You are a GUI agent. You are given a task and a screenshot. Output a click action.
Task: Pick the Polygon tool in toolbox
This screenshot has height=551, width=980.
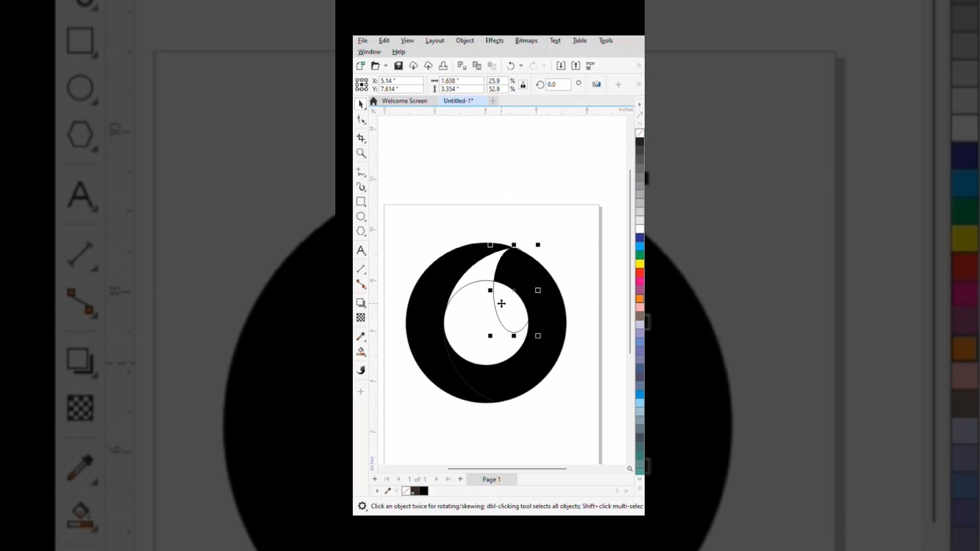click(361, 231)
